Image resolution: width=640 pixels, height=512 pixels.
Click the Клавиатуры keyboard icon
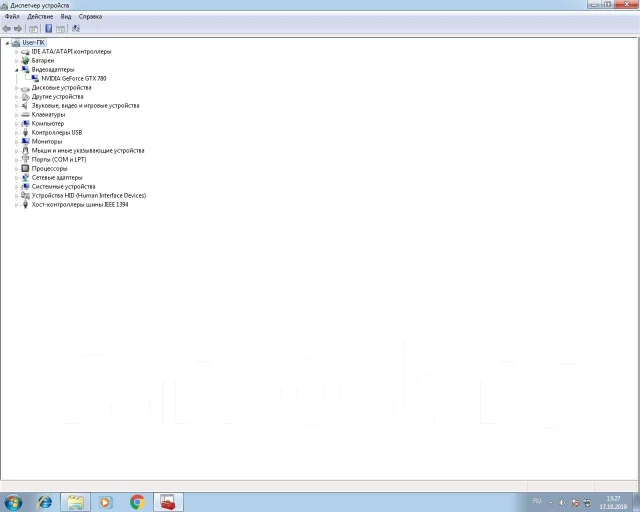pyautogui.click(x=25, y=115)
